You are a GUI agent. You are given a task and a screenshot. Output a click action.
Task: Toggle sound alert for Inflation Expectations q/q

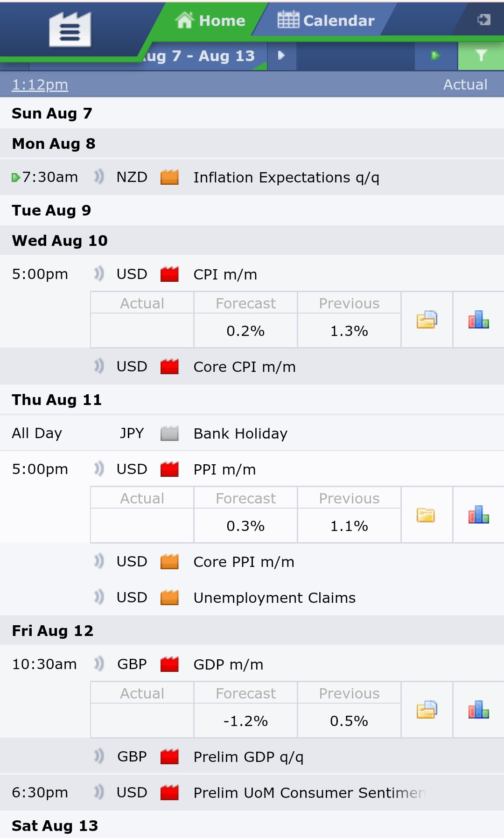(x=98, y=177)
